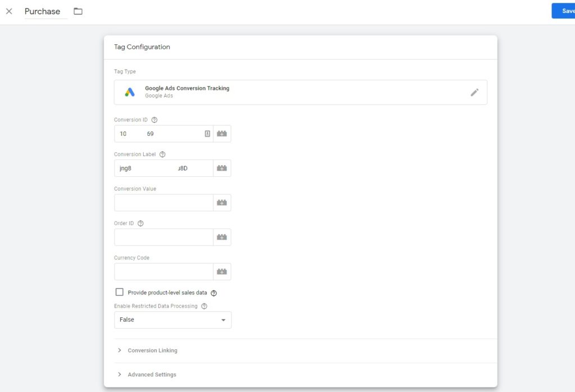The width and height of the screenshot is (575, 392).
Task: Open the variable picker for Conversion Label
Action: [x=222, y=167]
